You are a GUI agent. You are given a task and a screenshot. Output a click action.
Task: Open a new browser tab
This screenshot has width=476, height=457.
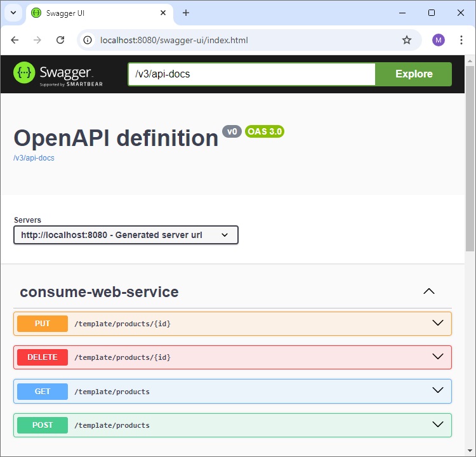[186, 13]
